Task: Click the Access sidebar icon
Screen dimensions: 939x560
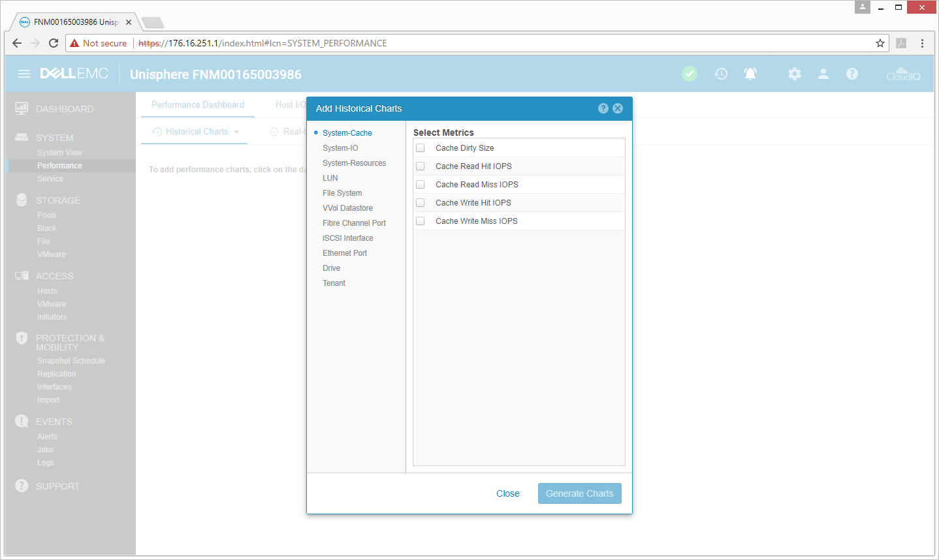Action: 22,275
